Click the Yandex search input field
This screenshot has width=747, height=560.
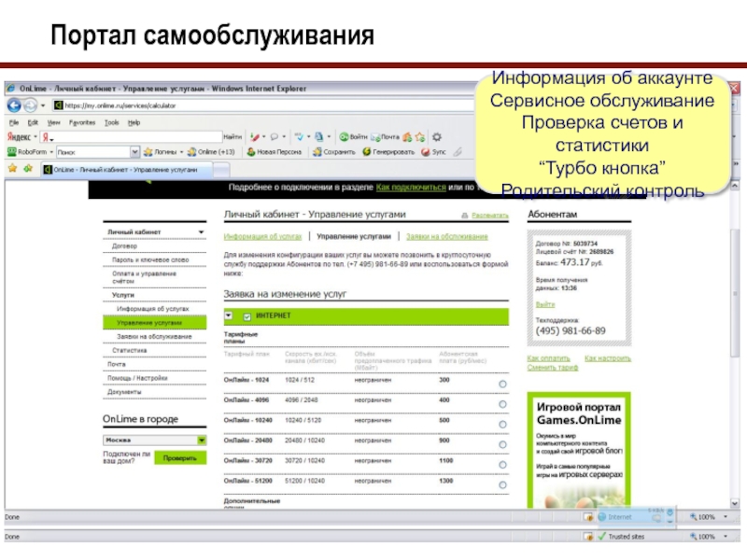click(131, 137)
